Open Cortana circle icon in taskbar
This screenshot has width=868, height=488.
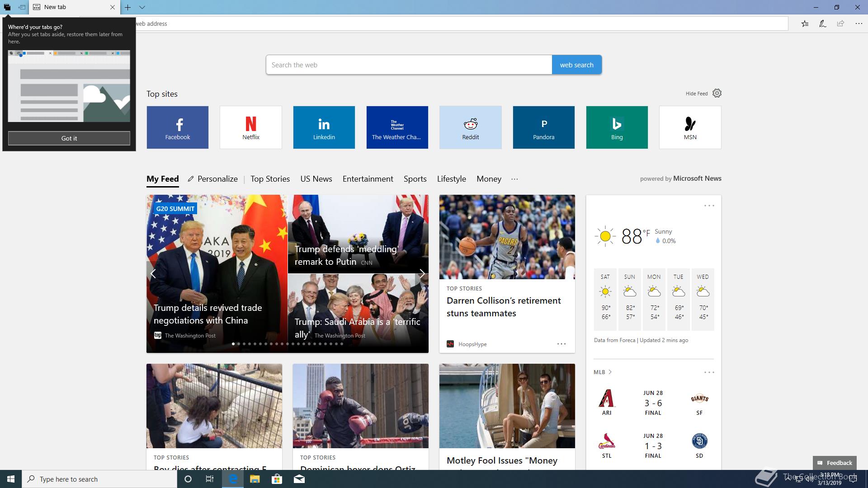(x=188, y=479)
